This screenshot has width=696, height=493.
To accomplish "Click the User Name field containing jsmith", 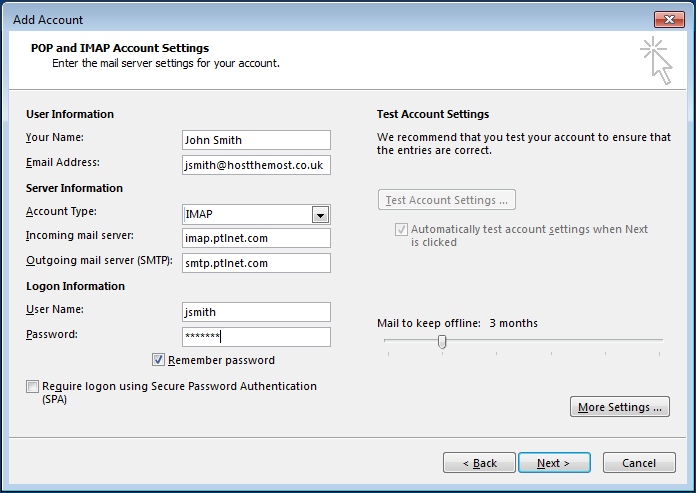I will click(x=256, y=312).
